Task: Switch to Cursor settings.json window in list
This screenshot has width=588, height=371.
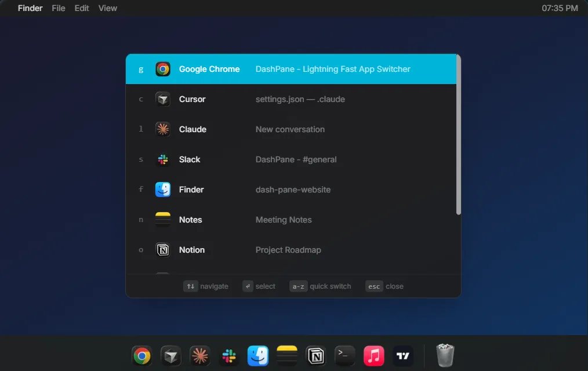Action: point(290,99)
